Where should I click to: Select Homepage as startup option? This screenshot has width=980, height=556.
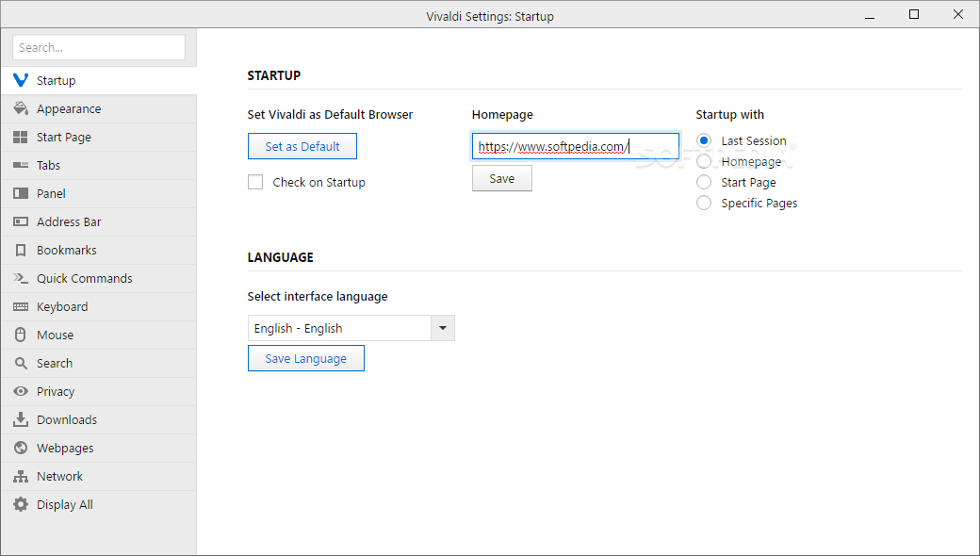704,161
